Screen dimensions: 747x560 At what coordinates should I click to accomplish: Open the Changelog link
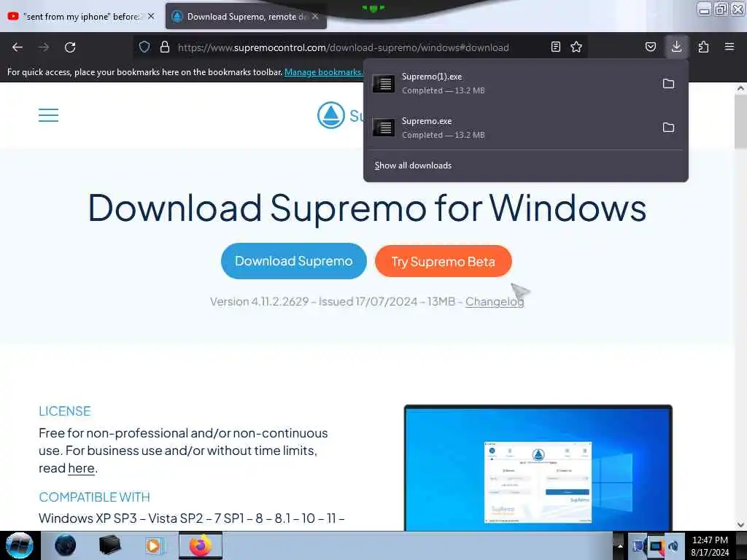tap(495, 301)
